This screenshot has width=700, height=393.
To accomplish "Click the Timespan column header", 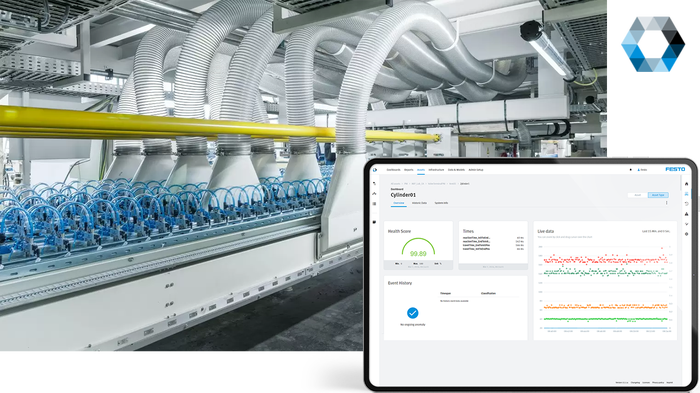I will tap(446, 293).
